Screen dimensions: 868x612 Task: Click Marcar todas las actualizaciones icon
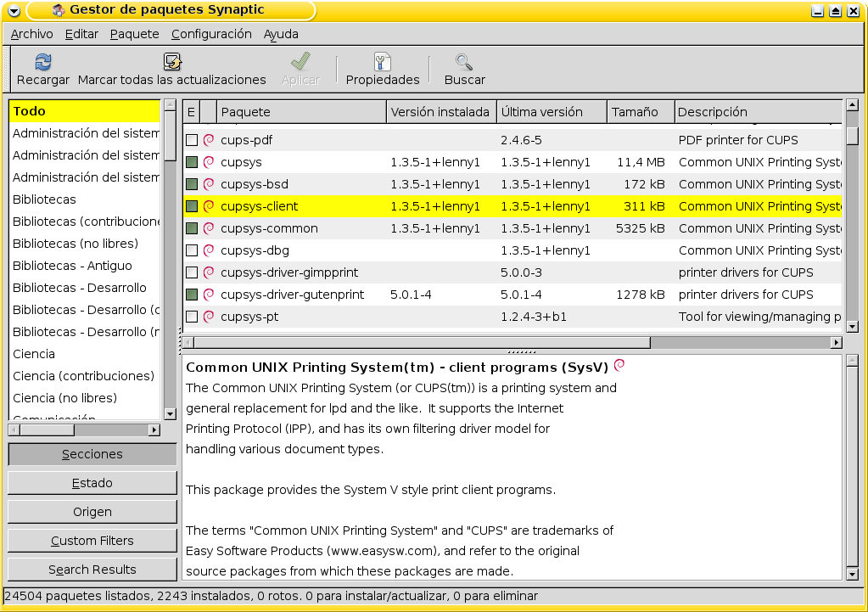point(172,62)
